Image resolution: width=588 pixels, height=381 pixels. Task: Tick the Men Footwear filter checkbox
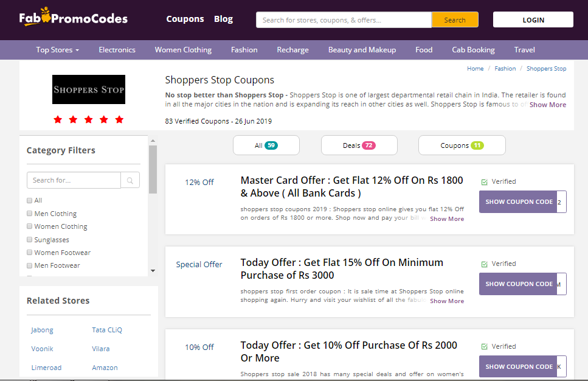pyautogui.click(x=29, y=265)
